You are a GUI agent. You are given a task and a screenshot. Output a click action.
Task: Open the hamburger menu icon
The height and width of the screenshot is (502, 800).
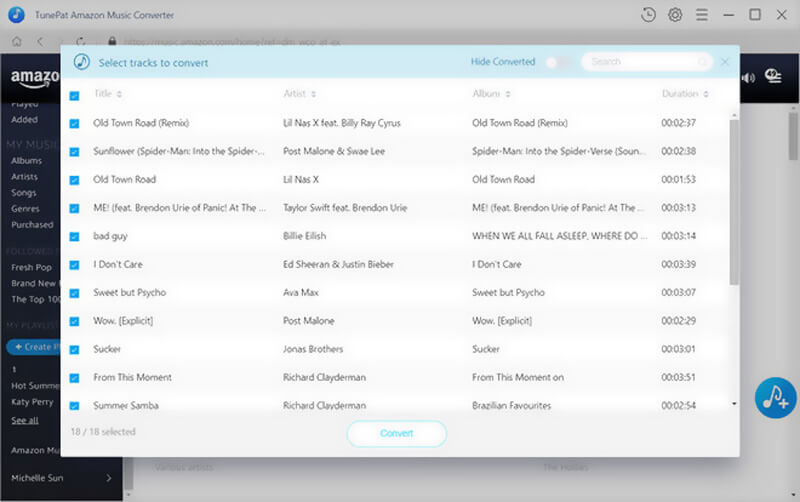click(x=702, y=15)
